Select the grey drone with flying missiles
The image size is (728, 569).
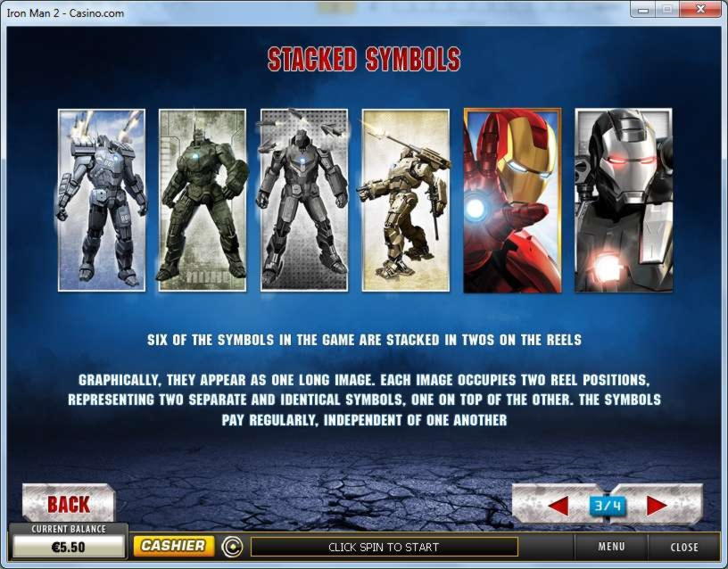[x=304, y=201]
